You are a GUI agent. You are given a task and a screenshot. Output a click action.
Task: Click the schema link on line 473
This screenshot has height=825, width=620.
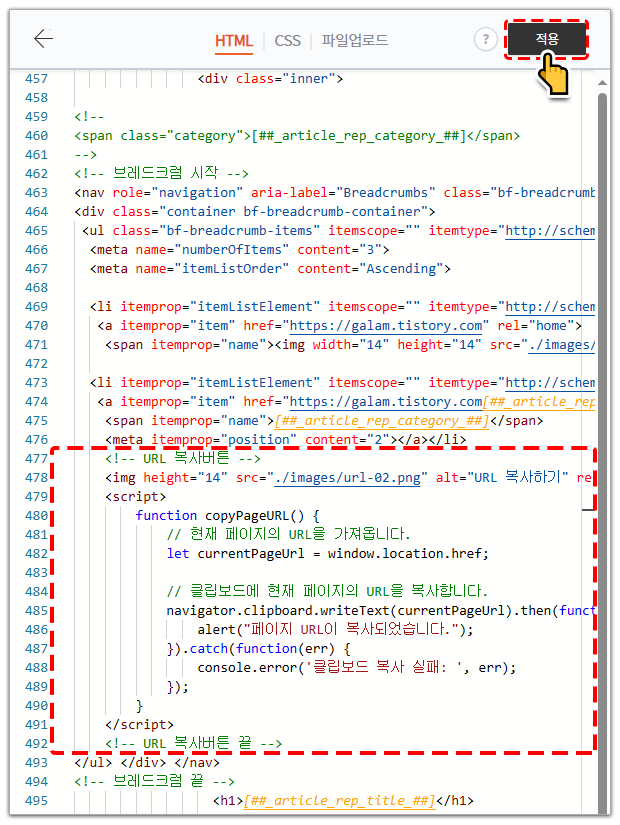pyautogui.click(x=550, y=383)
